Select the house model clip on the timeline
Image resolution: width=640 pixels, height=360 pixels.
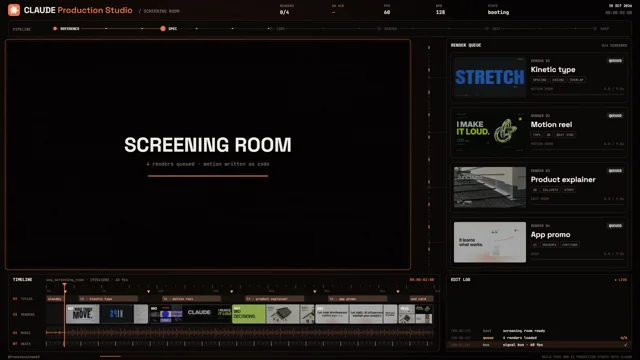coord(282,314)
